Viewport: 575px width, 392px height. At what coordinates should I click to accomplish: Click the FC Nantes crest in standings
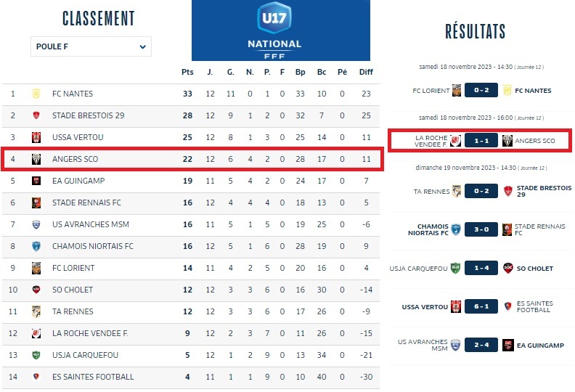(36, 94)
